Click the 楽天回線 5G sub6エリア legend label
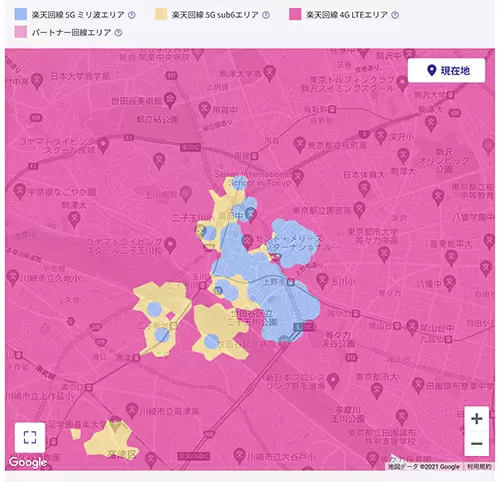500x482 pixels. (x=215, y=15)
